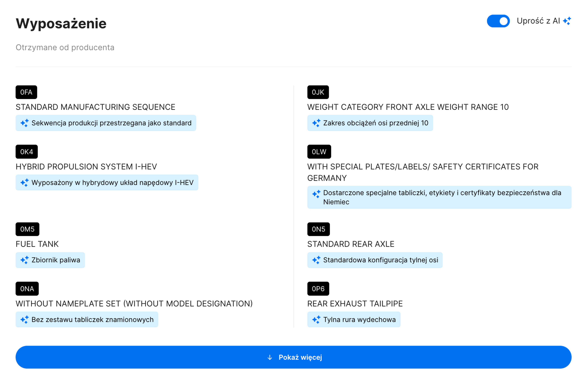Click sparkle icon beside hybrydowy układ napędowy
Screen dimensions: 588x378
pyautogui.click(x=24, y=183)
